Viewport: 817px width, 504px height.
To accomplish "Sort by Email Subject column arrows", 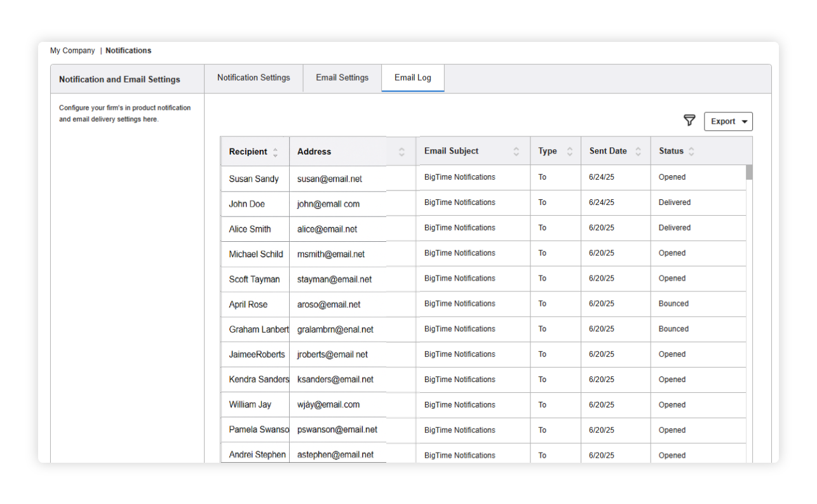I will [517, 152].
